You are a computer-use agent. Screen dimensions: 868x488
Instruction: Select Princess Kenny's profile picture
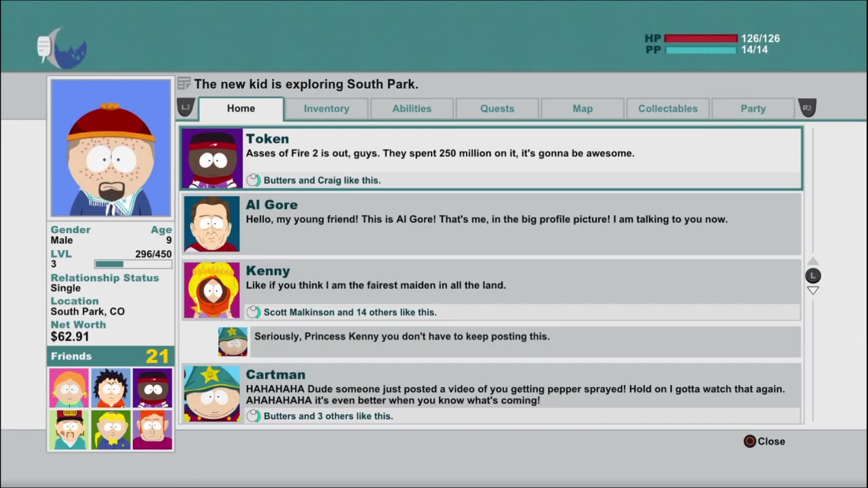(x=212, y=290)
